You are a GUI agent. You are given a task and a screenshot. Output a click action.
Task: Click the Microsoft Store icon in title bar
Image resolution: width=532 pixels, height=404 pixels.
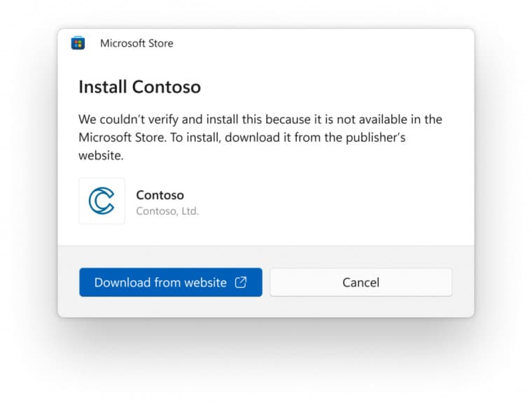(x=78, y=43)
